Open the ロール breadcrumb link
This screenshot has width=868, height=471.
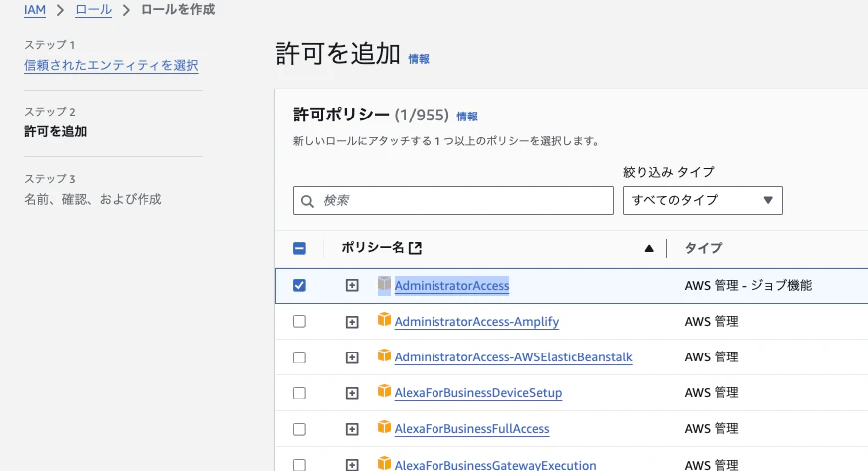(x=93, y=10)
